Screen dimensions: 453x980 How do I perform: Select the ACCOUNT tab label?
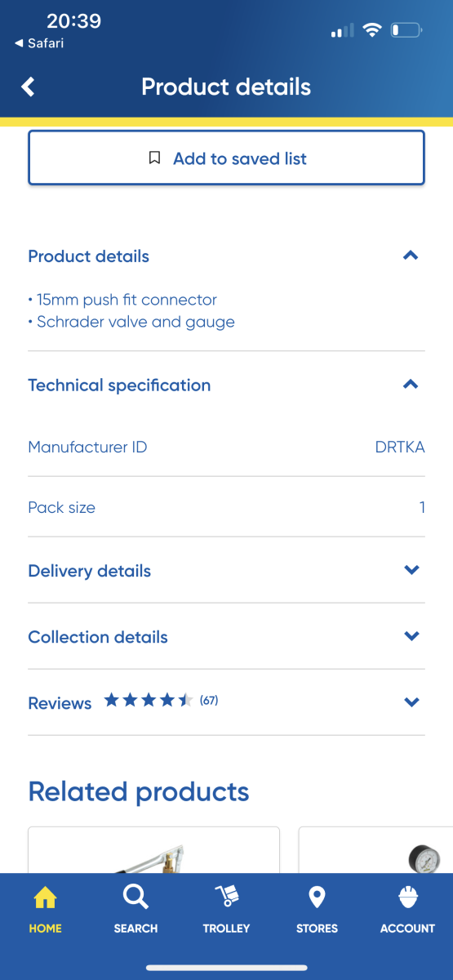tap(407, 929)
